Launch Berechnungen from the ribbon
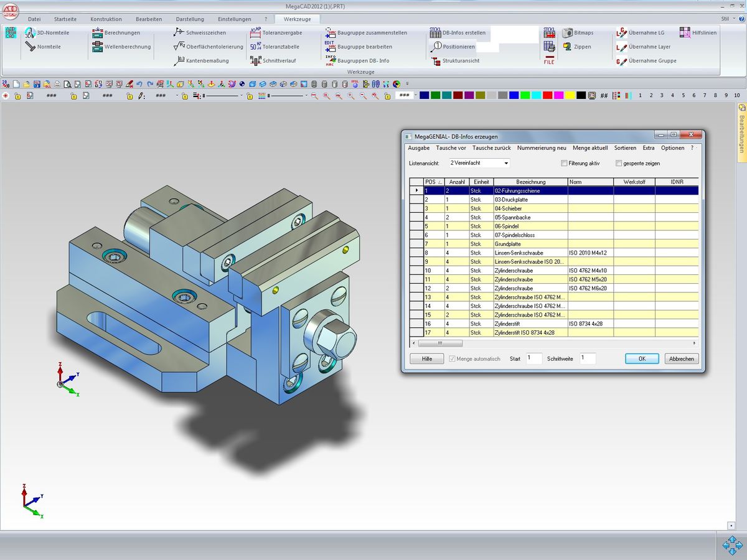The image size is (747, 560). click(x=116, y=32)
